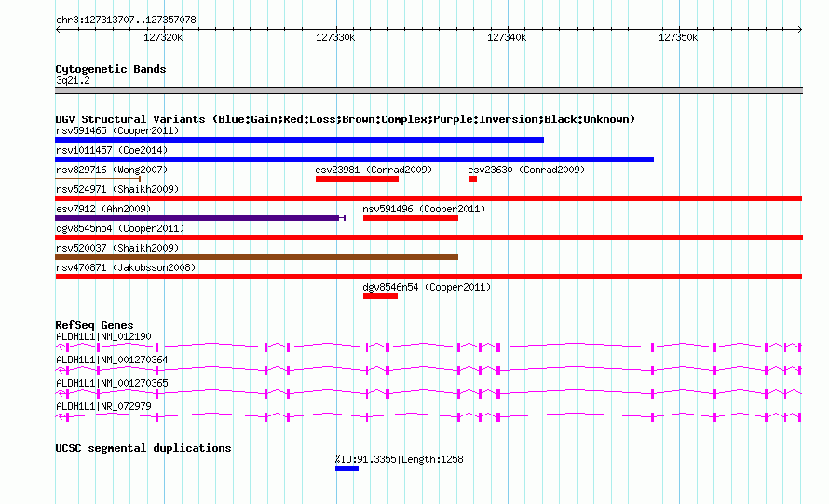
Task: Click the red nsv524971 loss bar
Action: point(428,198)
